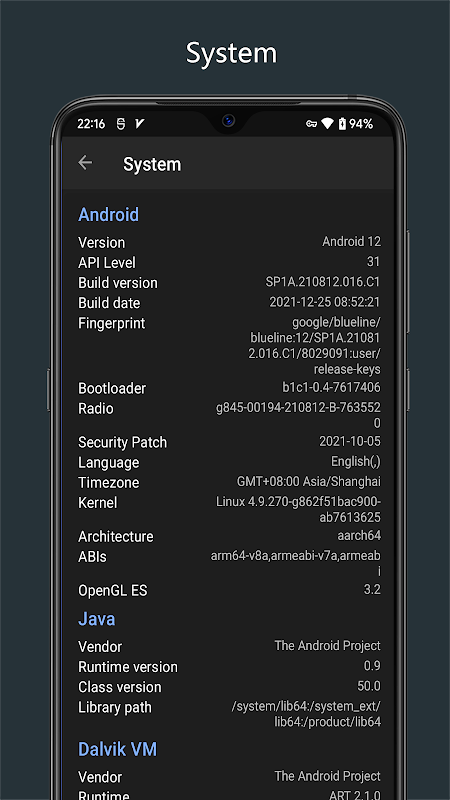The height and width of the screenshot is (800, 450).
Task: Select the value 2021-12-25 08:52:21
Action: 325,302
